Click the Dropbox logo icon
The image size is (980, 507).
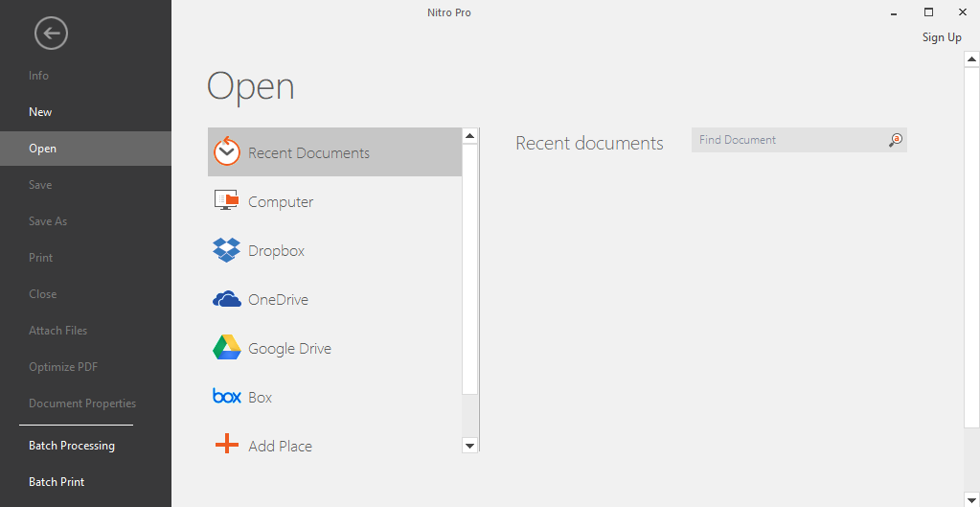click(x=226, y=249)
